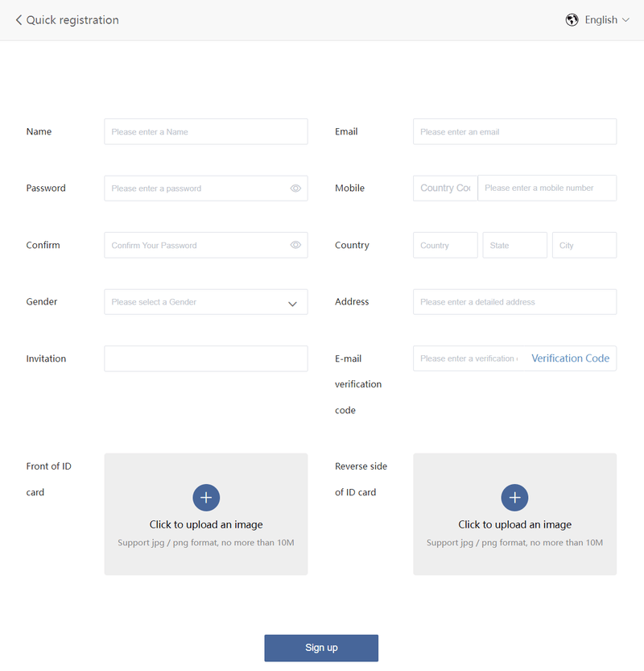Open the English language dropdown
The height and width of the screenshot is (671, 644).
click(607, 20)
